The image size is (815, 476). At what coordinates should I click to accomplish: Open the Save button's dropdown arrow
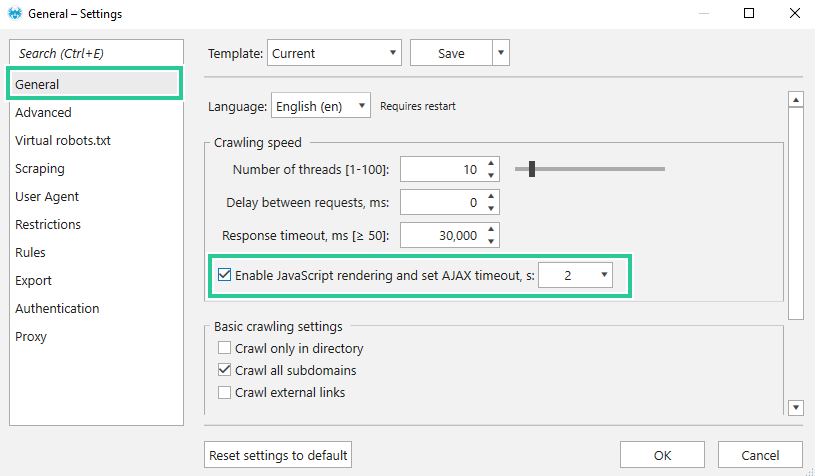[501, 53]
